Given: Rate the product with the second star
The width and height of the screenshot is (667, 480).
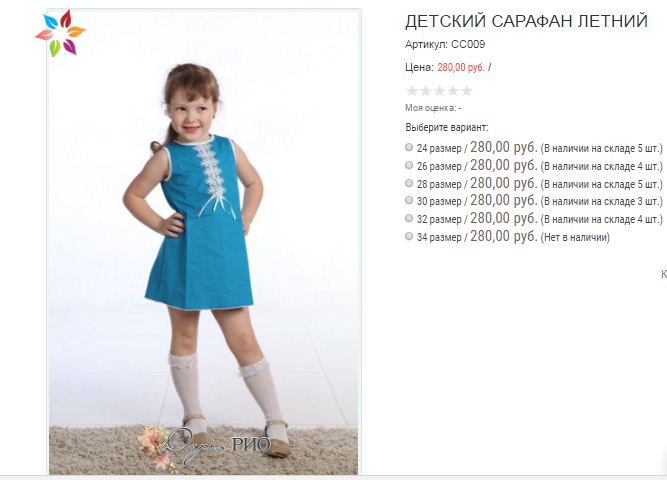Looking at the screenshot, I should tap(425, 91).
